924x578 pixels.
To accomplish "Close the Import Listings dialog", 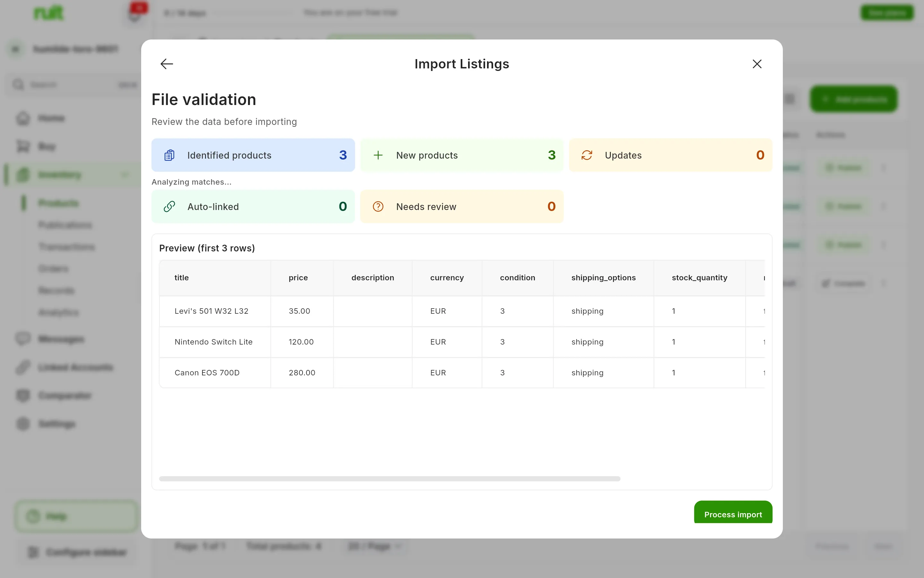I will [x=757, y=64].
